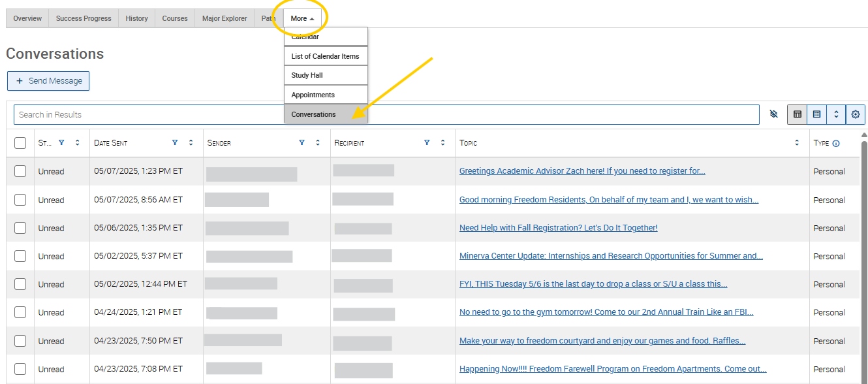Filter messages by Sender column
868x384 pixels.
[302, 142]
